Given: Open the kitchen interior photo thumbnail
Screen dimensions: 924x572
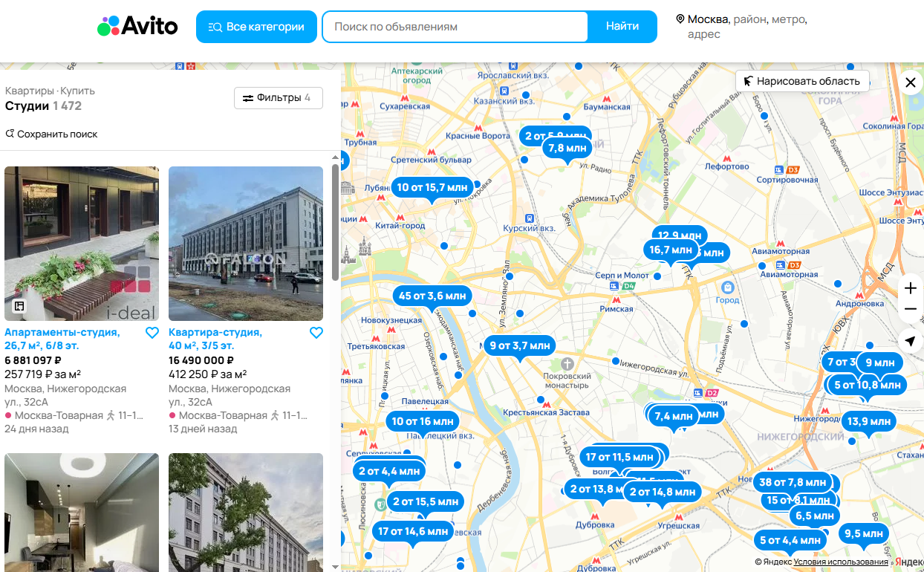Looking at the screenshot, I should [x=82, y=513].
